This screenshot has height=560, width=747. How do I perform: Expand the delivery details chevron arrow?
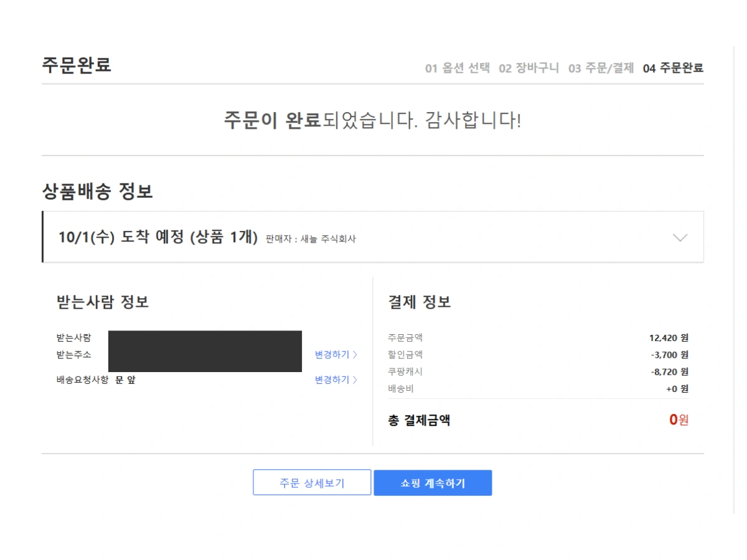point(680,237)
